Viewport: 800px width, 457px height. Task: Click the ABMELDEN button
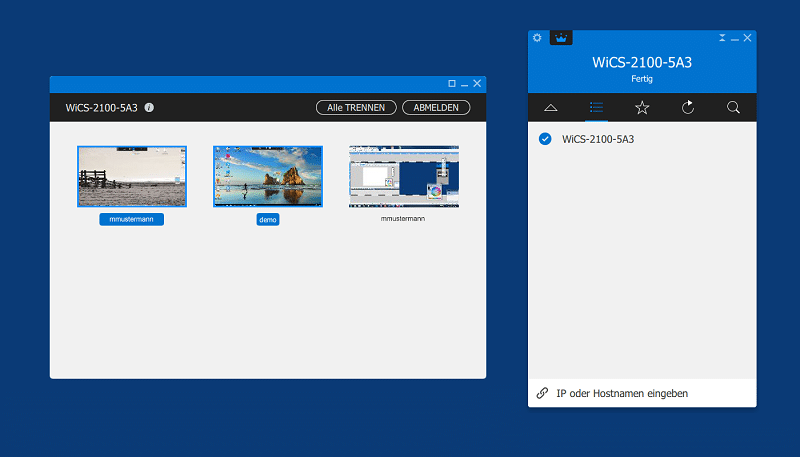436,107
